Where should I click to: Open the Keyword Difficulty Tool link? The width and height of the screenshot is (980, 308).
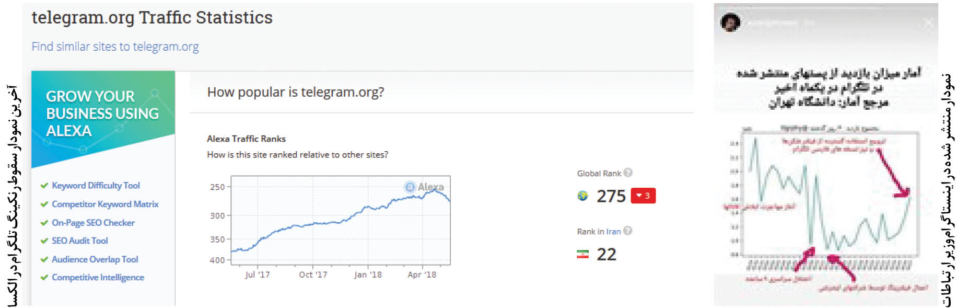[x=96, y=186]
